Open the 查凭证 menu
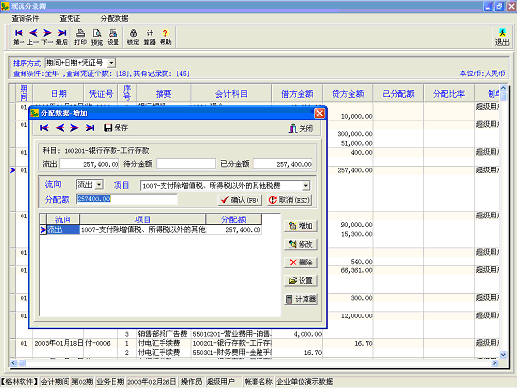This screenshot has width=517, height=388. [70, 19]
